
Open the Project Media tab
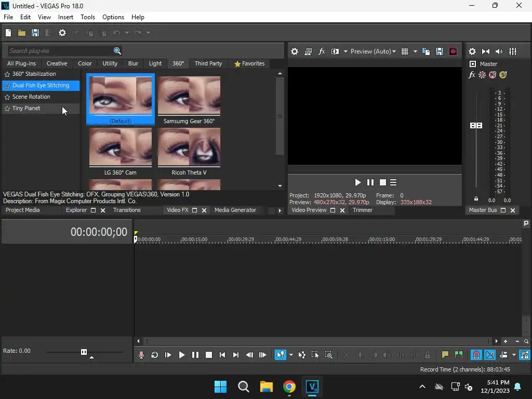point(22,210)
